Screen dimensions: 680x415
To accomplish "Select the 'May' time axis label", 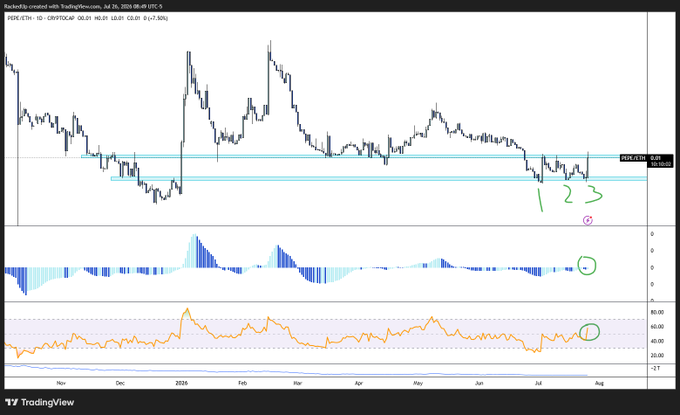I will [418, 383].
